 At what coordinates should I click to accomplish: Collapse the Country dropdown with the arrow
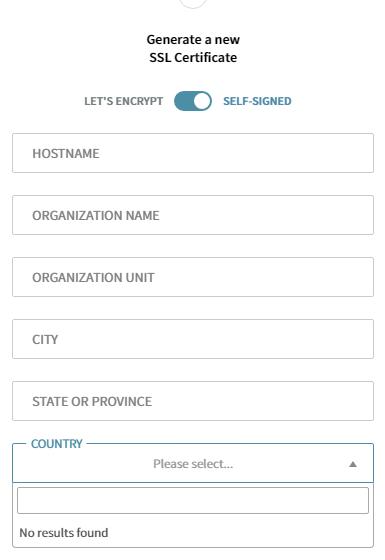tap(353, 464)
